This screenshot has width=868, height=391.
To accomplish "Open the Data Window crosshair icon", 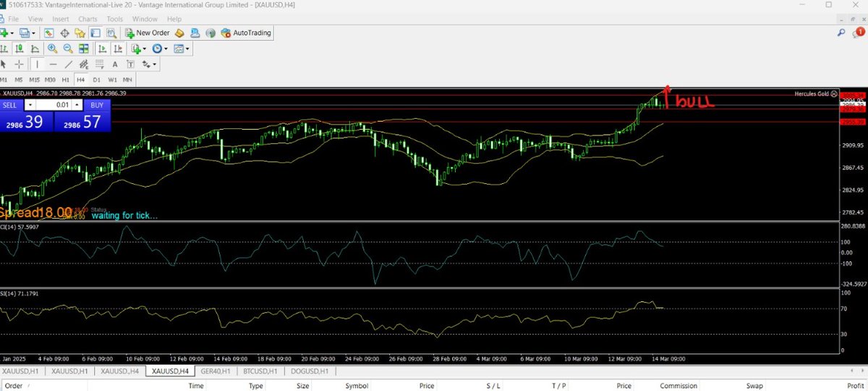I will pos(64,33).
